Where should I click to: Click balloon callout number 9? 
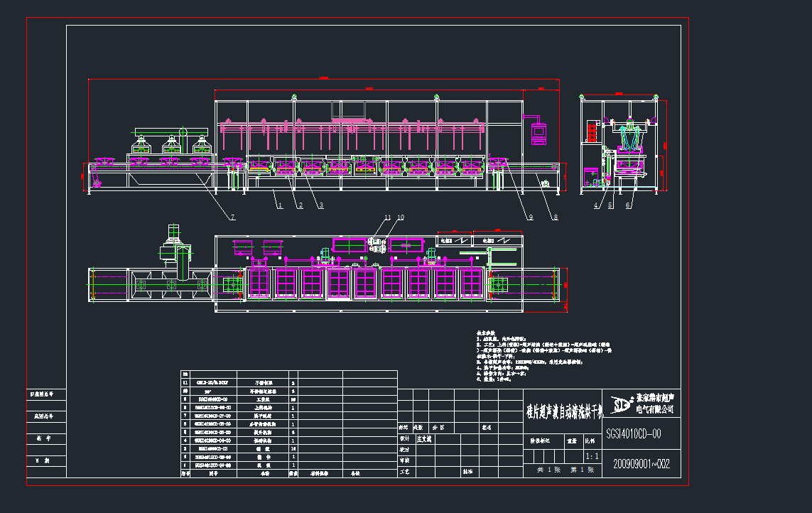click(x=530, y=217)
